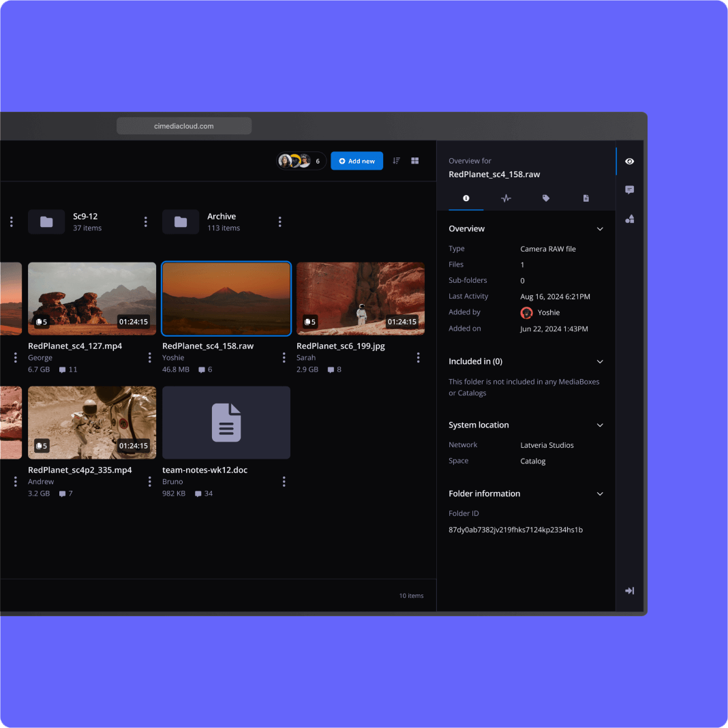The width and height of the screenshot is (728, 728).
Task: Select the RedPlanet_sc4_127.mp4 thumbnail
Action: (x=92, y=299)
